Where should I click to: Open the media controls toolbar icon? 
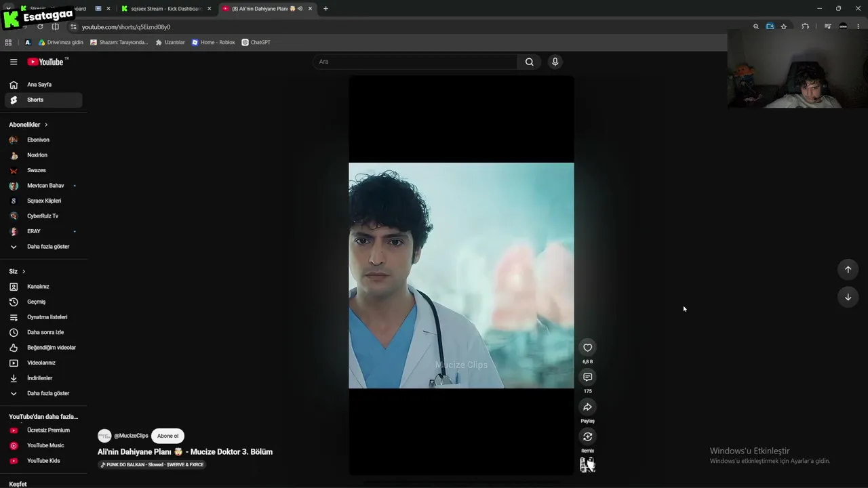pyautogui.click(x=827, y=27)
